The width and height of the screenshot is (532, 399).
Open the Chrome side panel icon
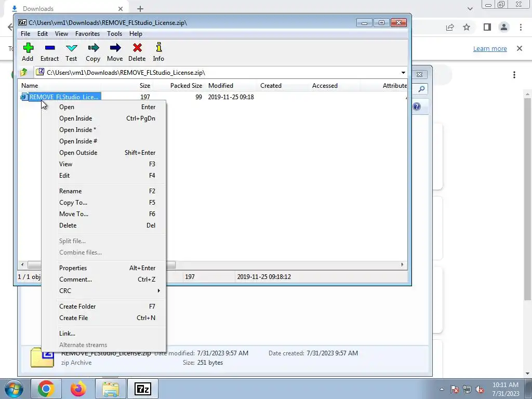click(x=487, y=27)
